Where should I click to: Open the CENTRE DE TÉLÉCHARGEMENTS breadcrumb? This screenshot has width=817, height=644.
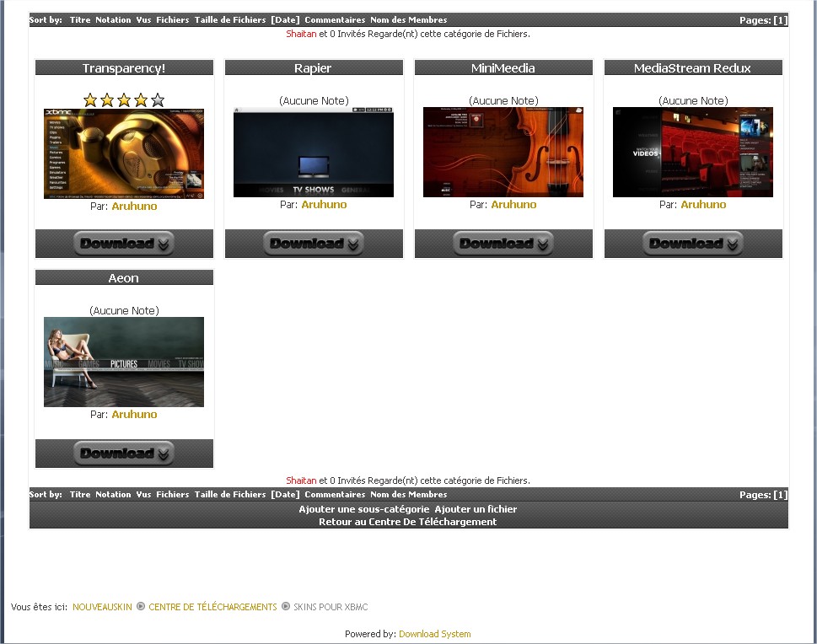coord(212,607)
